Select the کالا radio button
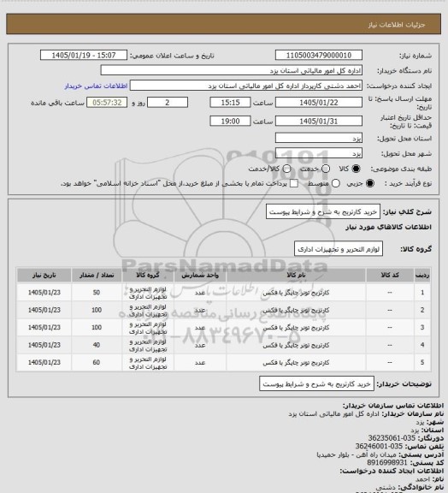 click(x=356, y=169)
